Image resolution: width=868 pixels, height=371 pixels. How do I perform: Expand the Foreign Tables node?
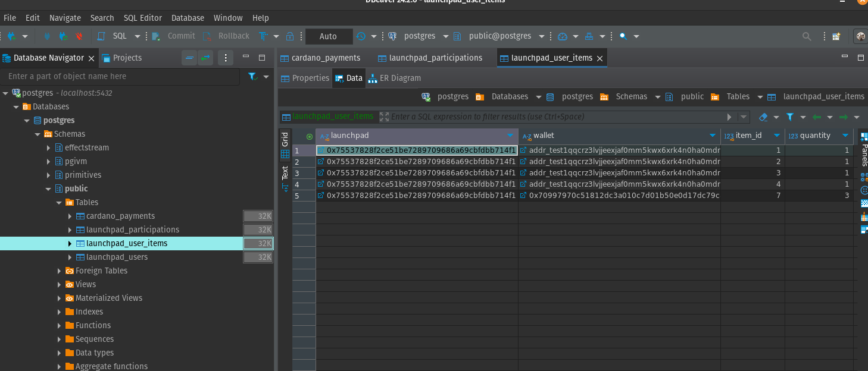point(59,271)
